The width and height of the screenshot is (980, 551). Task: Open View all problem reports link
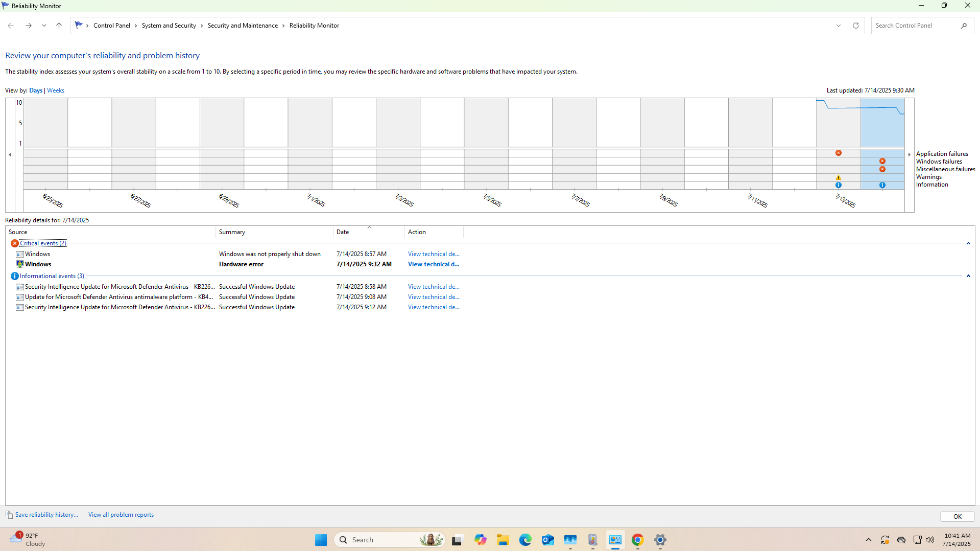coord(121,515)
